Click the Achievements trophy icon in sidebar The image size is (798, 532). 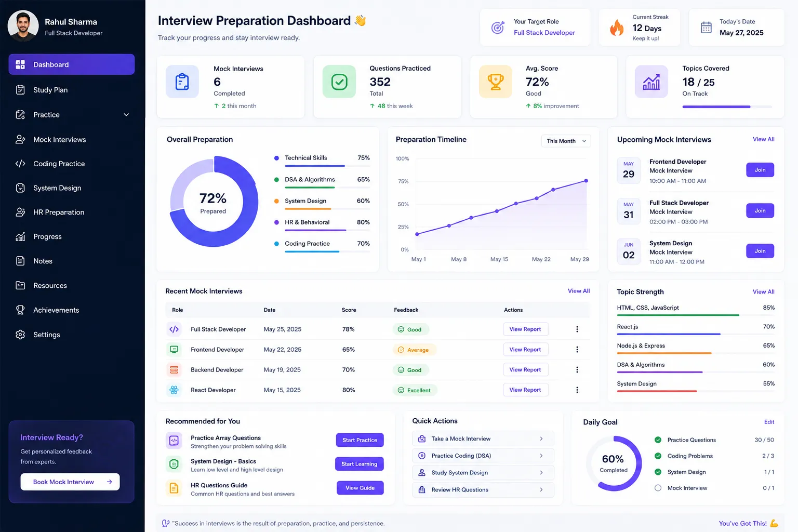(20, 310)
